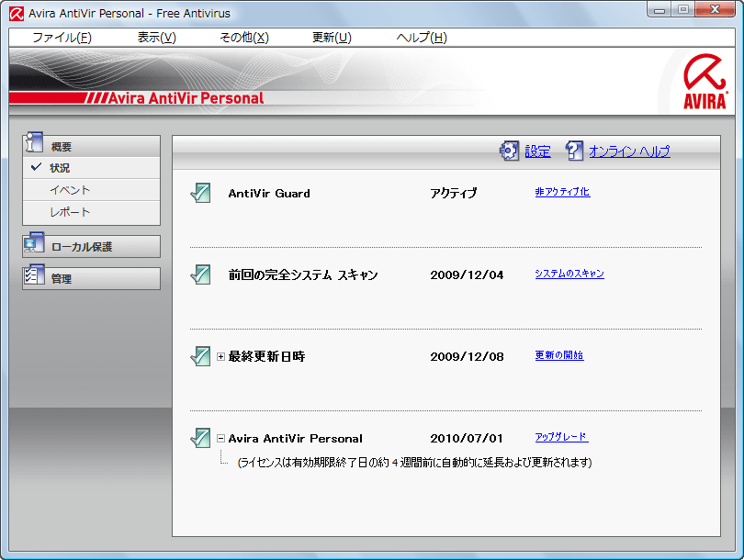Open the オンライン ヘルプ link

(x=629, y=151)
